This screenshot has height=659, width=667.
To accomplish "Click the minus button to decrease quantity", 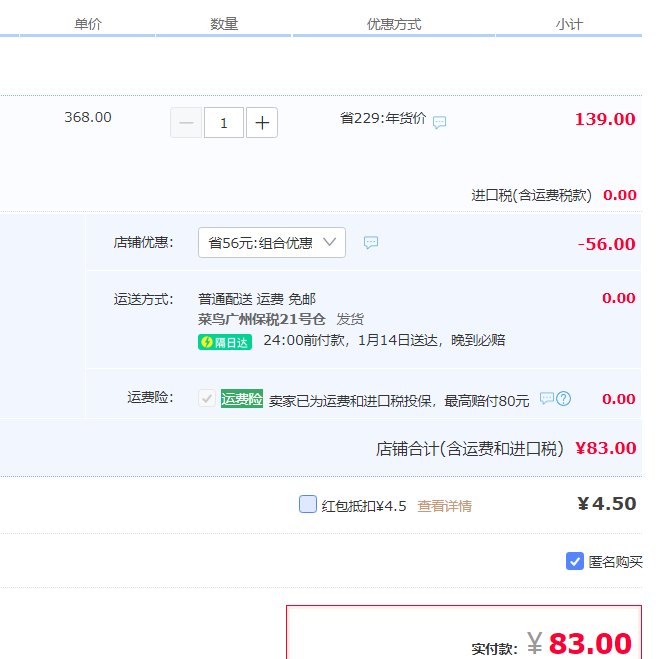I will [186, 123].
